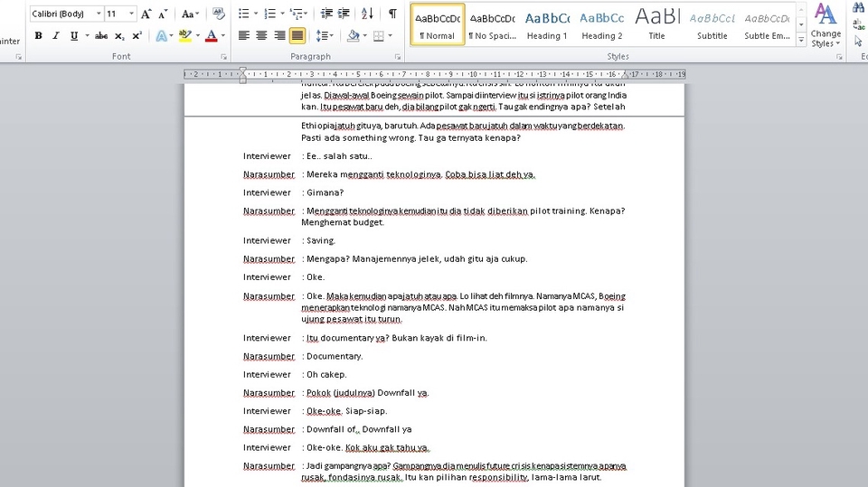The width and height of the screenshot is (868, 487).
Task: Apply the No Spacing style
Action: click(x=492, y=24)
